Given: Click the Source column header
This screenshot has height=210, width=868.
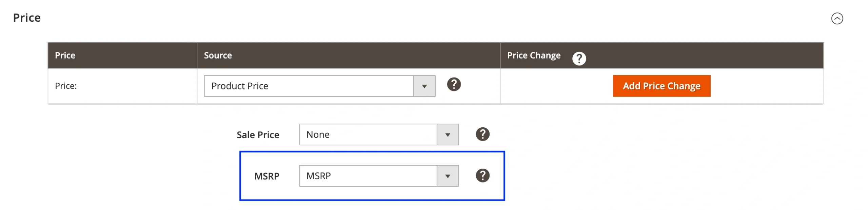Looking at the screenshot, I should [x=218, y=56].
